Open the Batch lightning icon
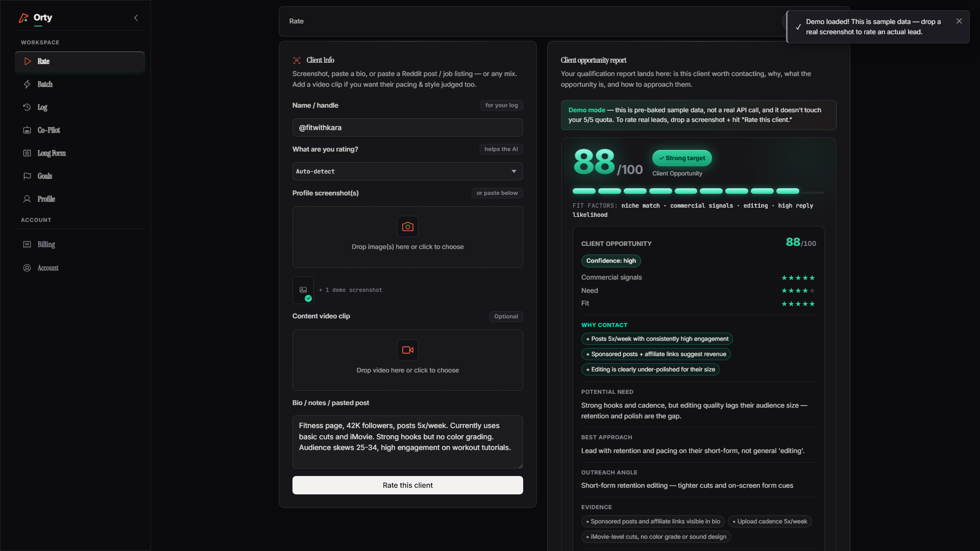This screenshot has height=551, width=980. pos(27,84)
